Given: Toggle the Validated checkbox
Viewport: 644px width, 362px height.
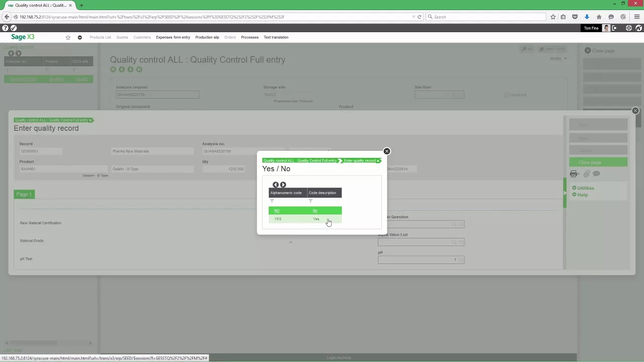Looking at the screenshot, I should tap(506, 95).
